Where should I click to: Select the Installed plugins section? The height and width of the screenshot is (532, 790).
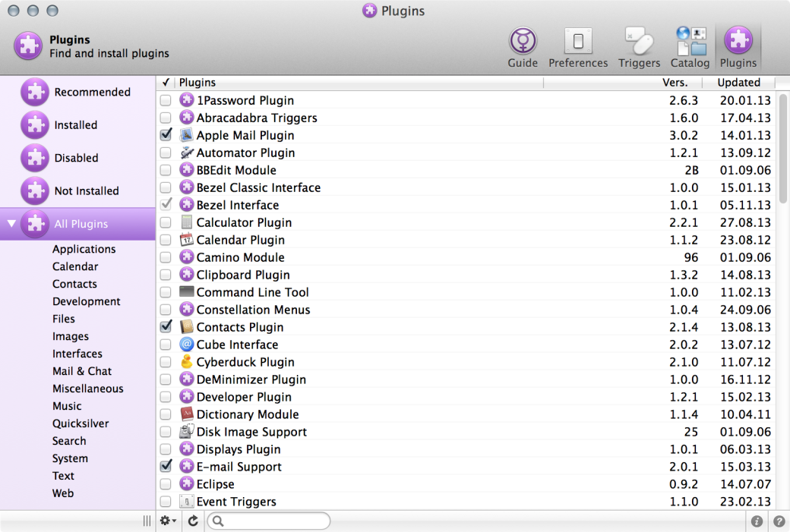[x=75, y=125]
